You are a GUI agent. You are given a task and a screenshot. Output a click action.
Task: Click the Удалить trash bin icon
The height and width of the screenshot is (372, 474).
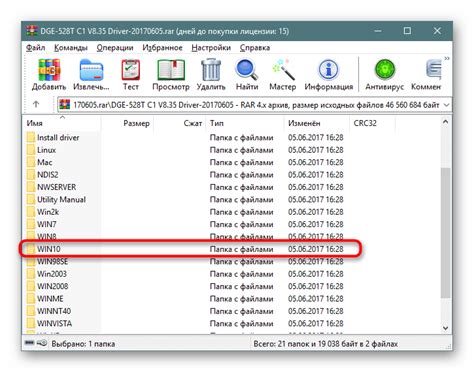tap(211, 70)
